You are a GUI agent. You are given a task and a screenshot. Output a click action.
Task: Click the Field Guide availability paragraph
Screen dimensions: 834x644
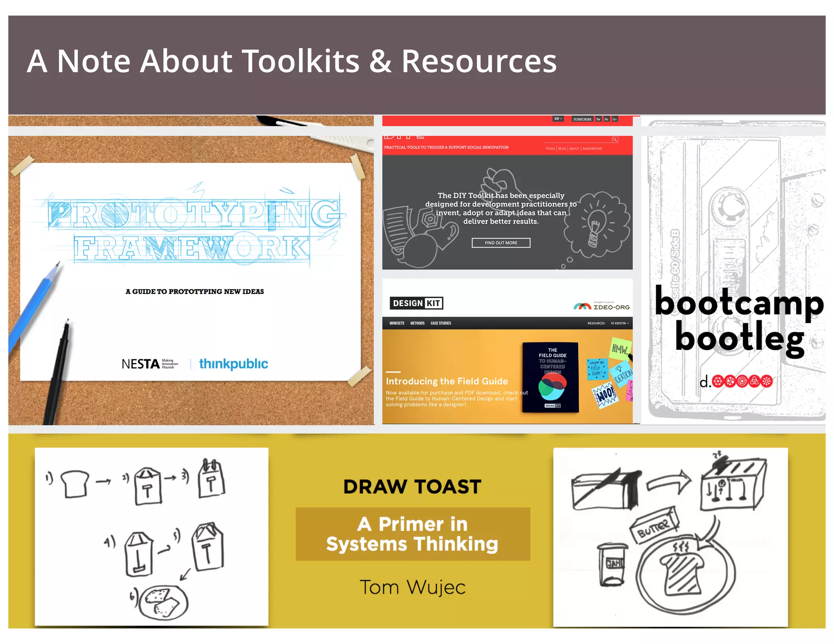(x=457, y=399)
